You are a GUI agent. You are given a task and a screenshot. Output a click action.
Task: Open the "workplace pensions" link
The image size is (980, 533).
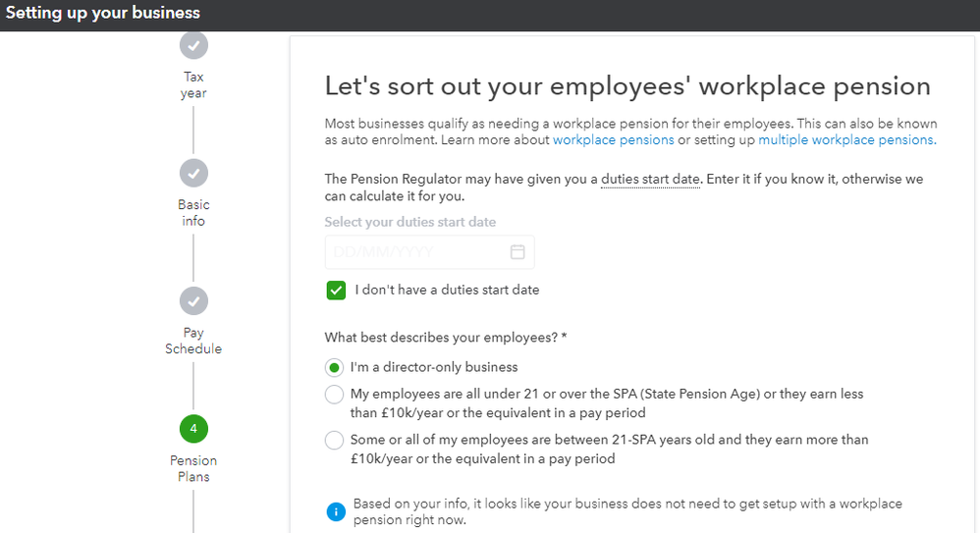pyautogui.click(x=613, y=140)
